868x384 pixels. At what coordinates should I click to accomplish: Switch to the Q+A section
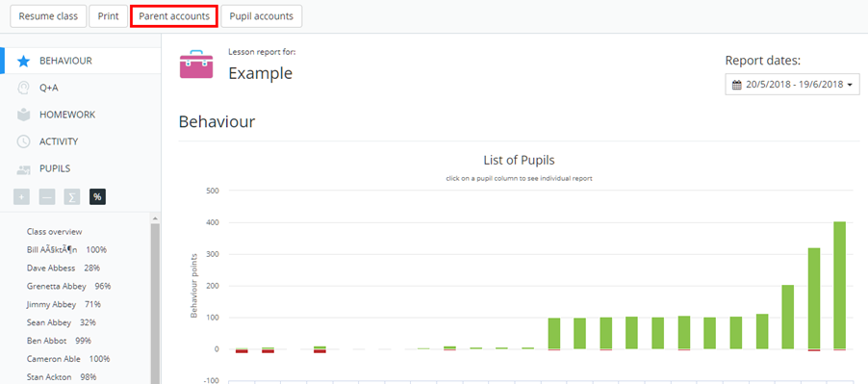point(49,88)
